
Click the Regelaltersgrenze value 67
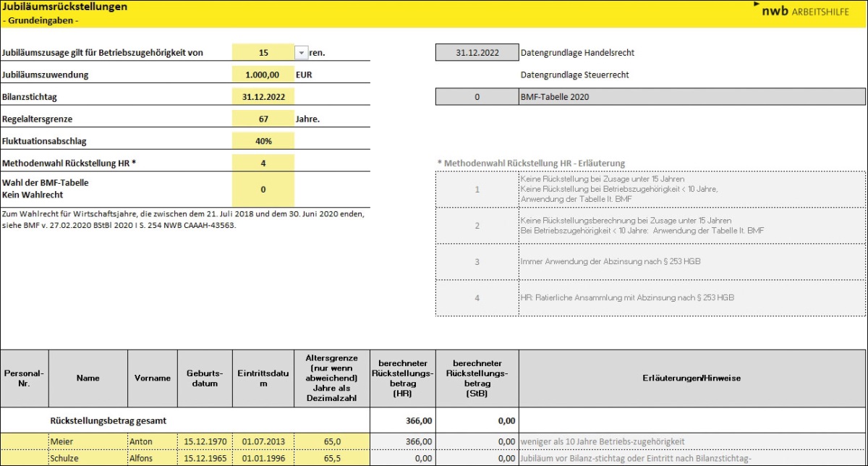(263, 118)
